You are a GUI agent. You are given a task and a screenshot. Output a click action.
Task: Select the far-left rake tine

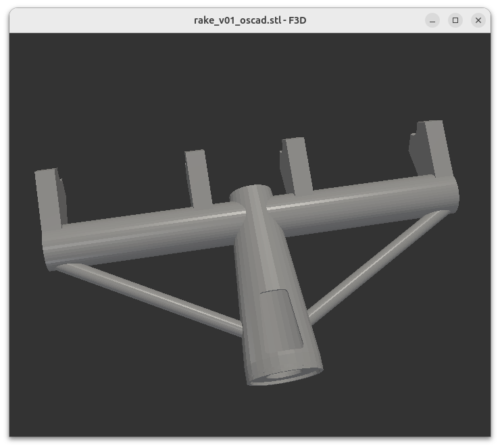pyautogui.click(x=51, y=196)
